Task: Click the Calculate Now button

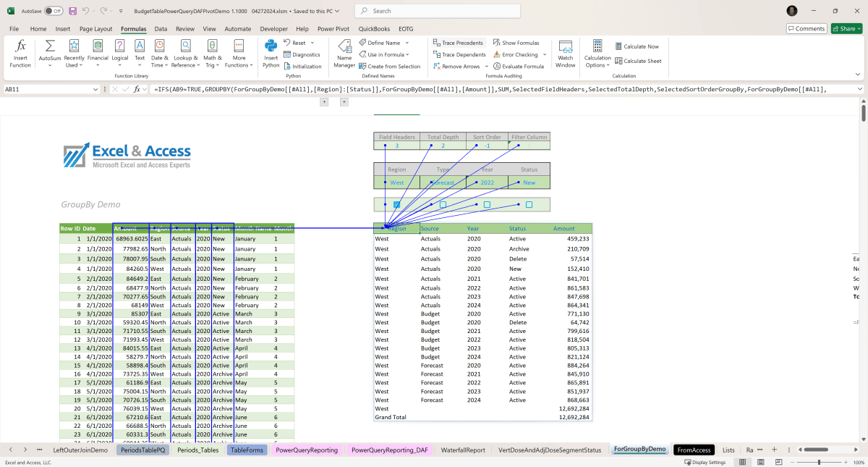Action: pyautogui.click(x=637, y=45)
